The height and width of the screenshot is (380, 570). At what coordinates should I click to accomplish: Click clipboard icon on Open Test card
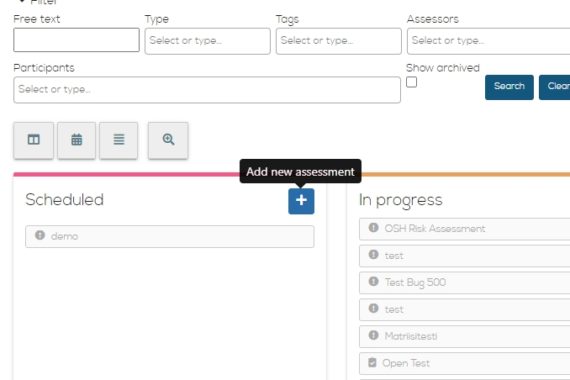(372, 363)
